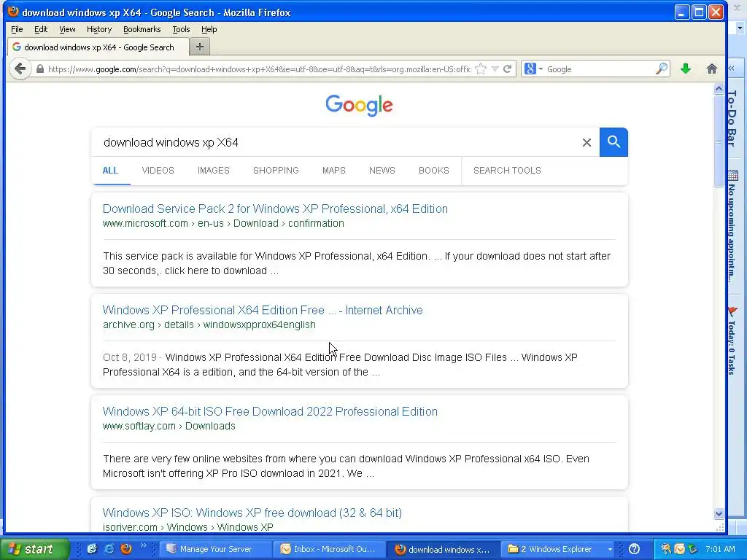Click the third system tray icon
This screenshot has width=747, height=560.
click(x=693, y=549)
